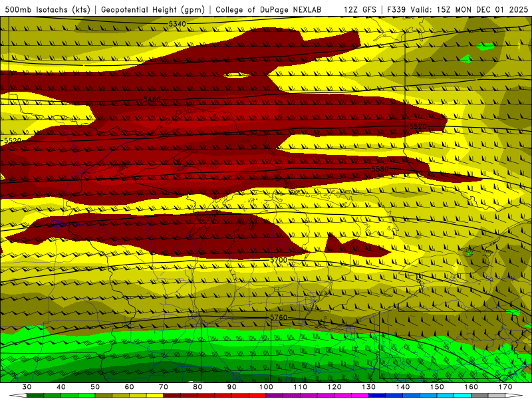Image resolution: width=532 pixels, height=399 pixels.
Task: Click the 110 value on the color scale
Action: (x=301, y=387)
